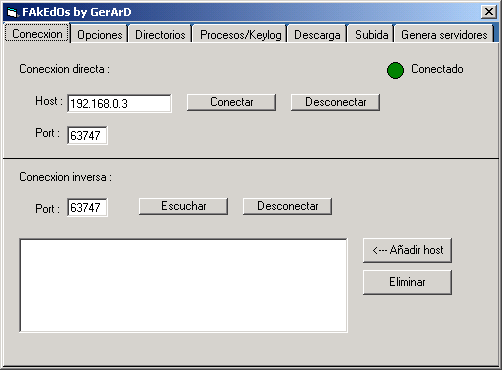Click the Host field containing 192.168.0.3
This screenshot has width=502, height=370.
(x=119, y=103)
